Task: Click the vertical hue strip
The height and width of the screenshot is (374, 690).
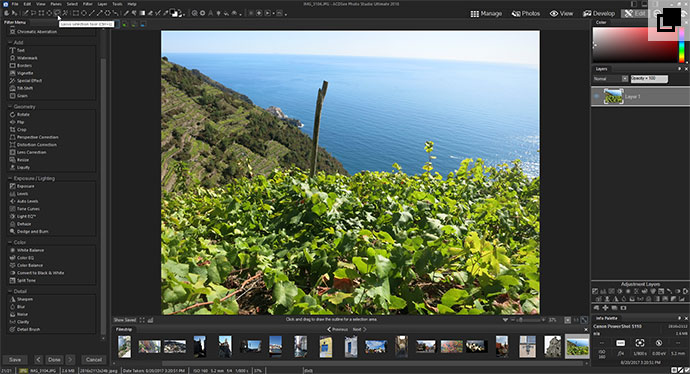Action: click(x=682, y=44)
